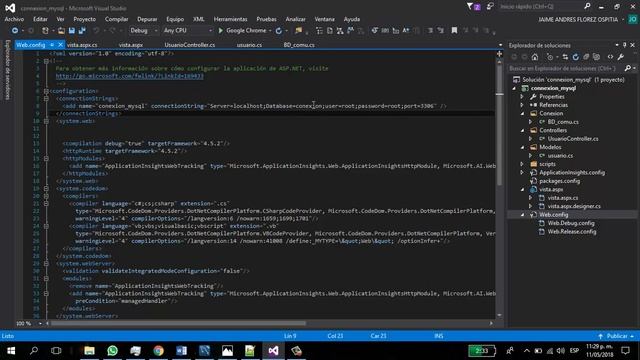Open the Debug configuration dropdown

[156, 31]
